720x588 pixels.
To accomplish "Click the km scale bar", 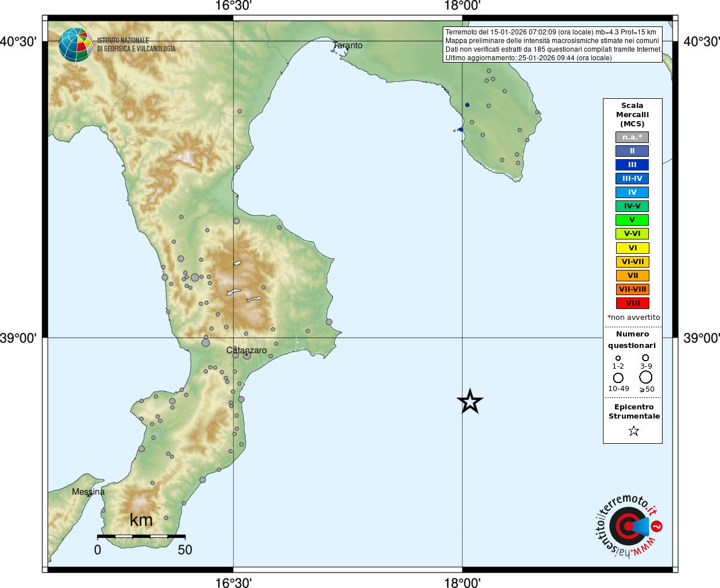I will 141,536.
